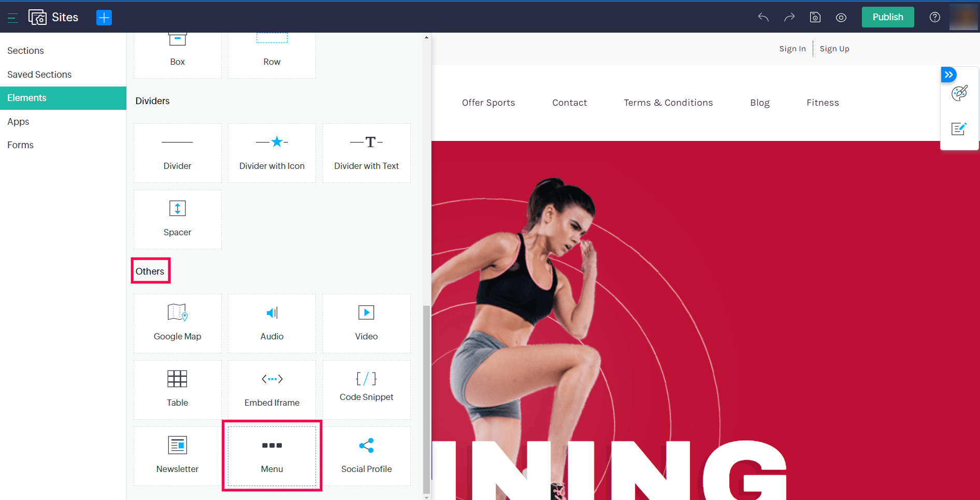Select the Elements tab

click(x=63, y=98)
